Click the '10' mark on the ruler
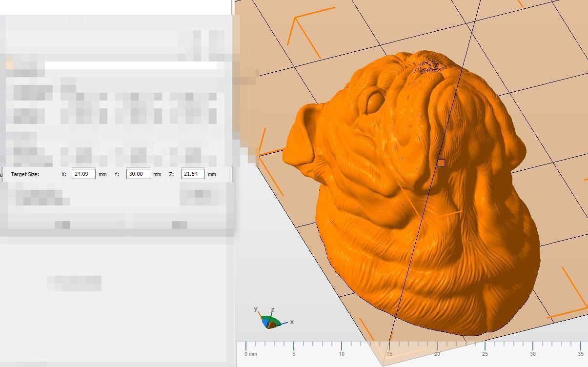This screenshot has height=367, width=588. pyautogui.click(x=342, y=354)
